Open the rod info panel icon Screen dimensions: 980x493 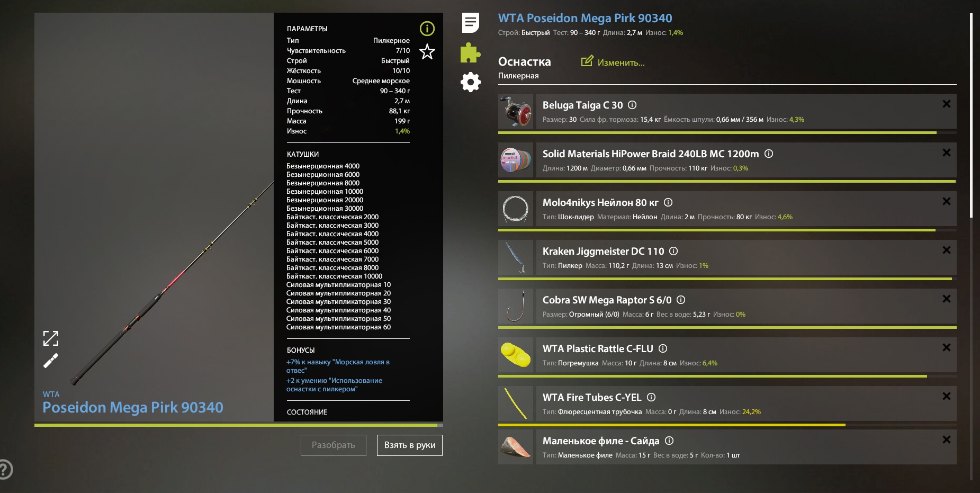click(427, 29)
